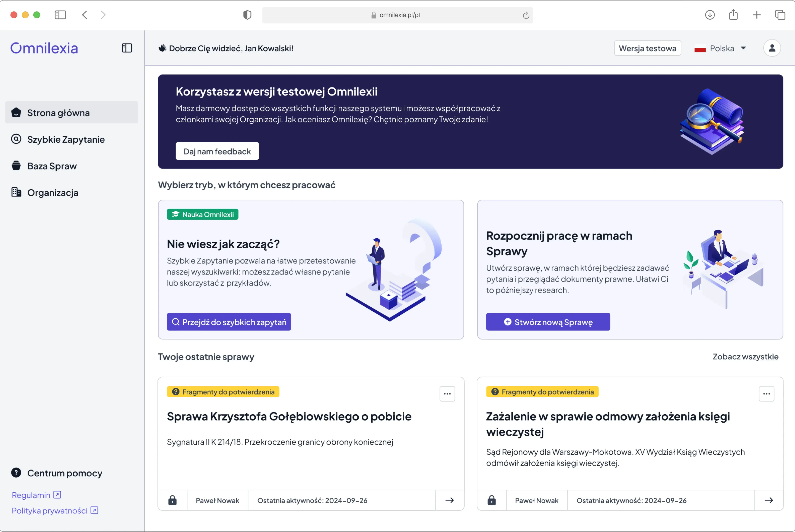Viewport: 795px width, 532px height.
Task: Open options menu for Gołębiowskiego case card
Action: point(447,394)
